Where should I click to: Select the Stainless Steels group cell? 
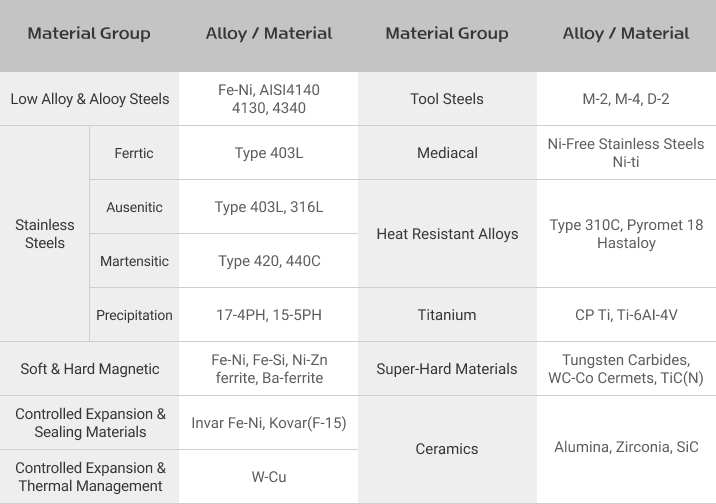(45, 234)
